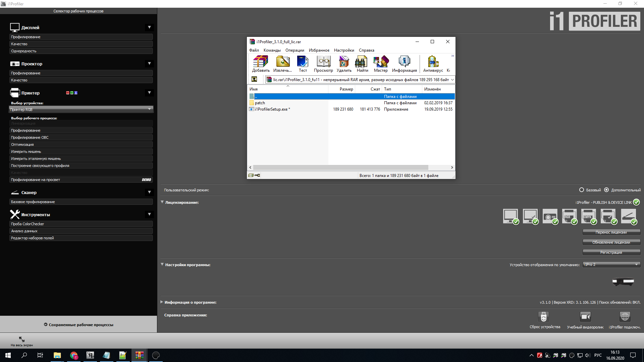Open Проба ColorChecker tool
The width and height of the screenshot is (644, 362).
81,224
